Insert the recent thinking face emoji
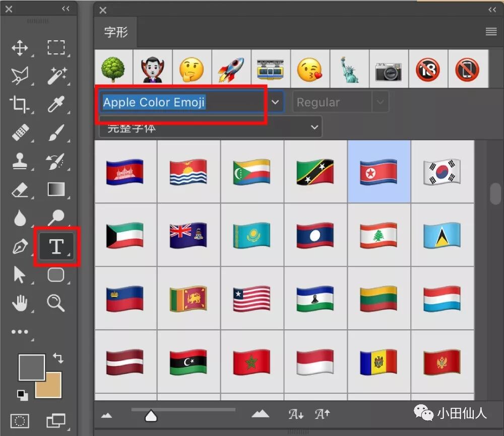This screenshot has width=504, height=436. 192,69
